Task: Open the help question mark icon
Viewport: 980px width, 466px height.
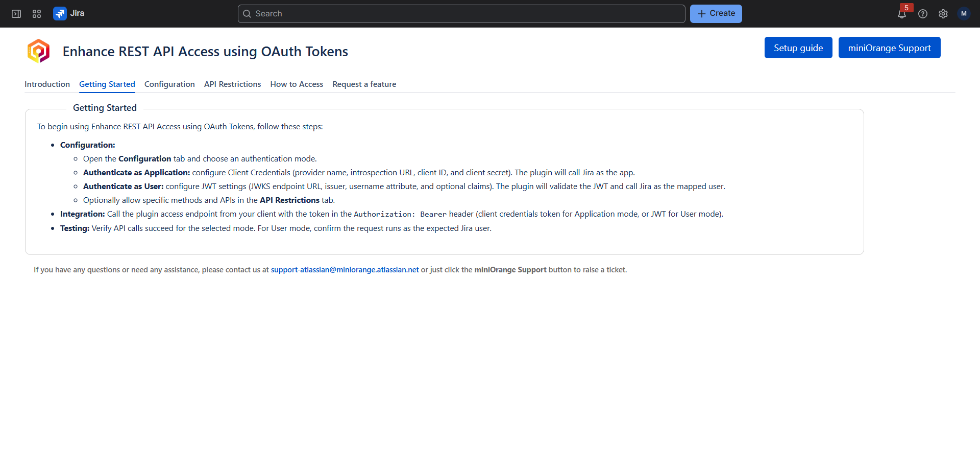Action: 923,14
